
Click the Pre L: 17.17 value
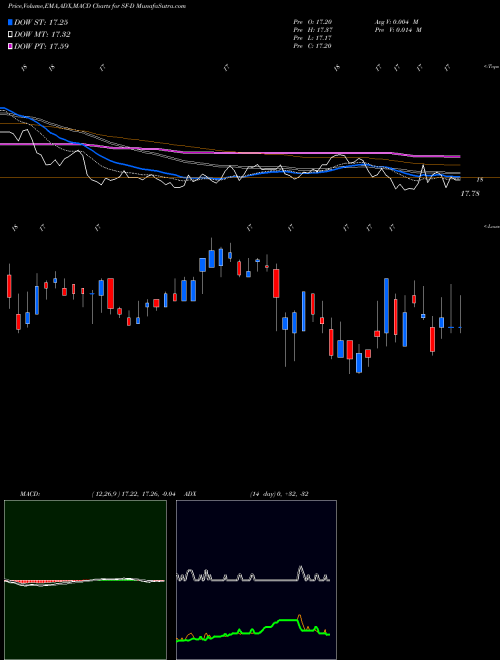click(x=313, y=38)
